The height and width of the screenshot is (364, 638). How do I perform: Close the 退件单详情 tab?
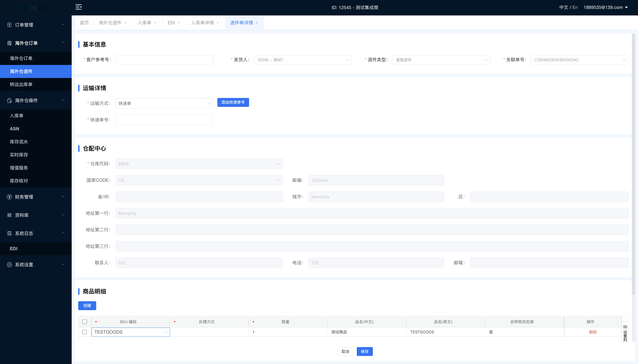[257, 23]
